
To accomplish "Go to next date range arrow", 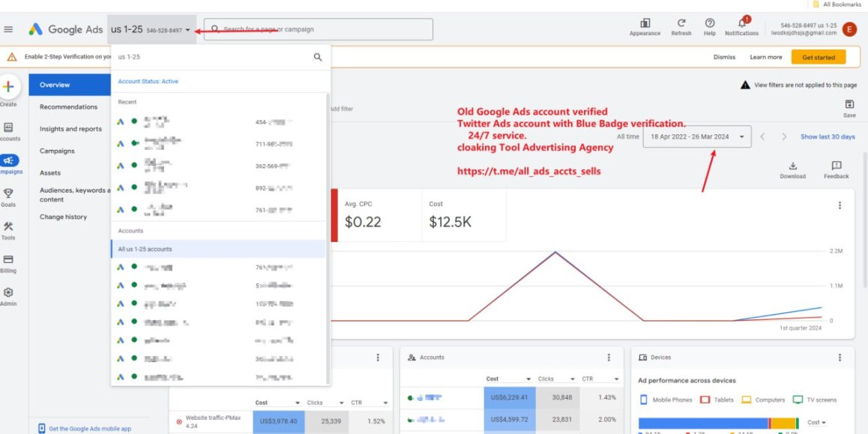I will click(x=784, y=136).
